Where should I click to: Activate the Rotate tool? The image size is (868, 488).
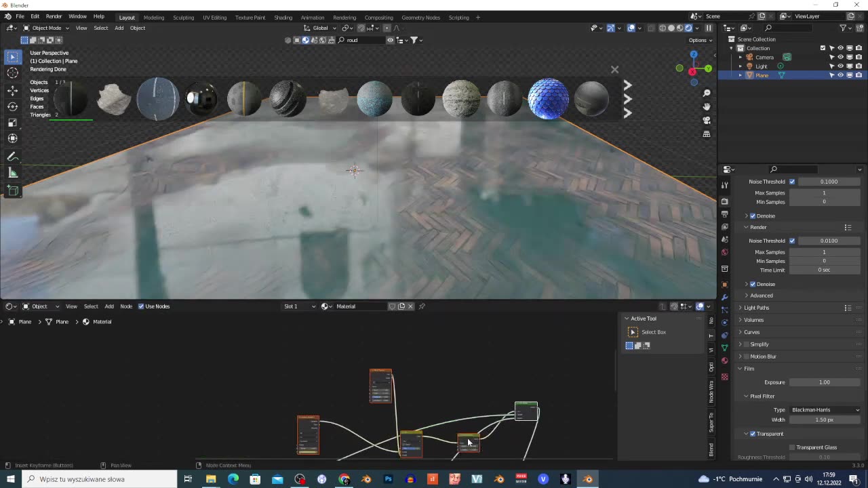coord(12,106)
